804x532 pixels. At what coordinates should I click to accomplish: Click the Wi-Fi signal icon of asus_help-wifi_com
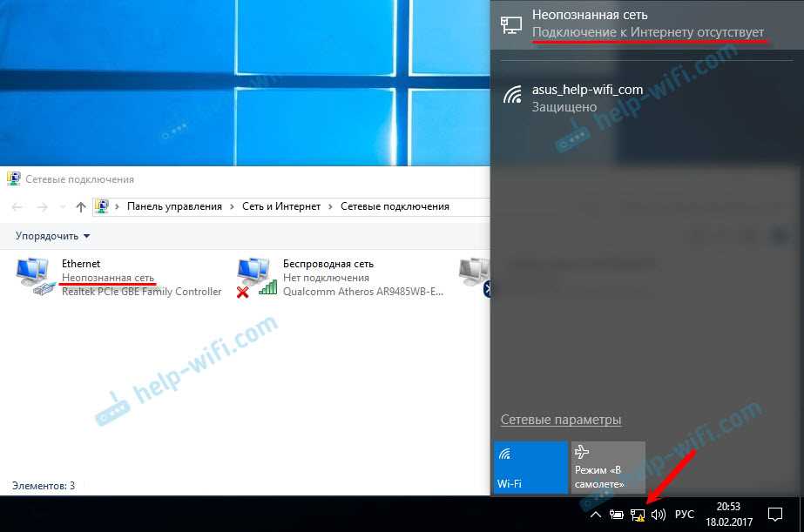[x=512, y=94]
